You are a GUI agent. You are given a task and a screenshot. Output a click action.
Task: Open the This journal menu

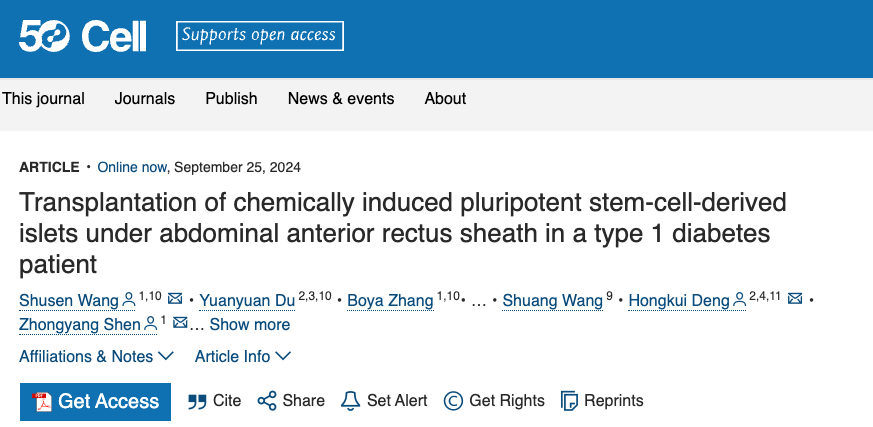43,98
